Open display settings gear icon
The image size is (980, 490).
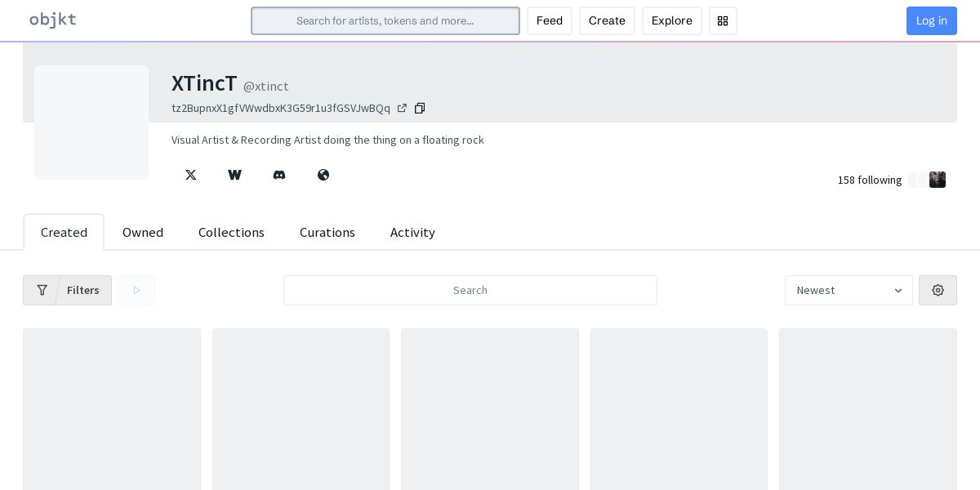938,291
